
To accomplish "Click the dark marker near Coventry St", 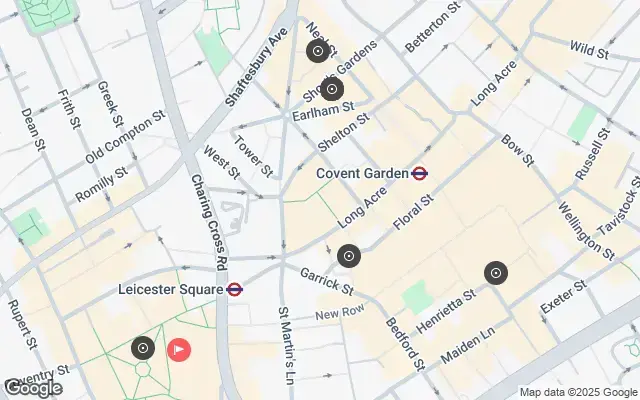I will [x=143, y=348].
